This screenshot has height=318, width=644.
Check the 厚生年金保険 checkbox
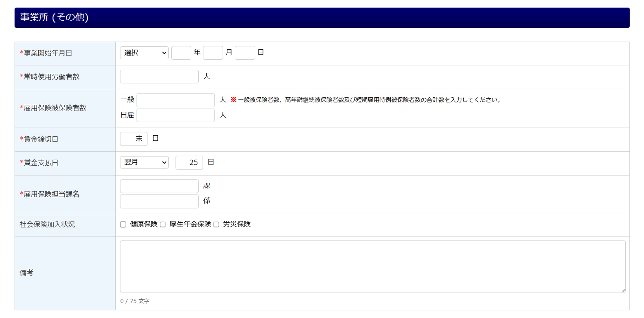click(163, 225)
